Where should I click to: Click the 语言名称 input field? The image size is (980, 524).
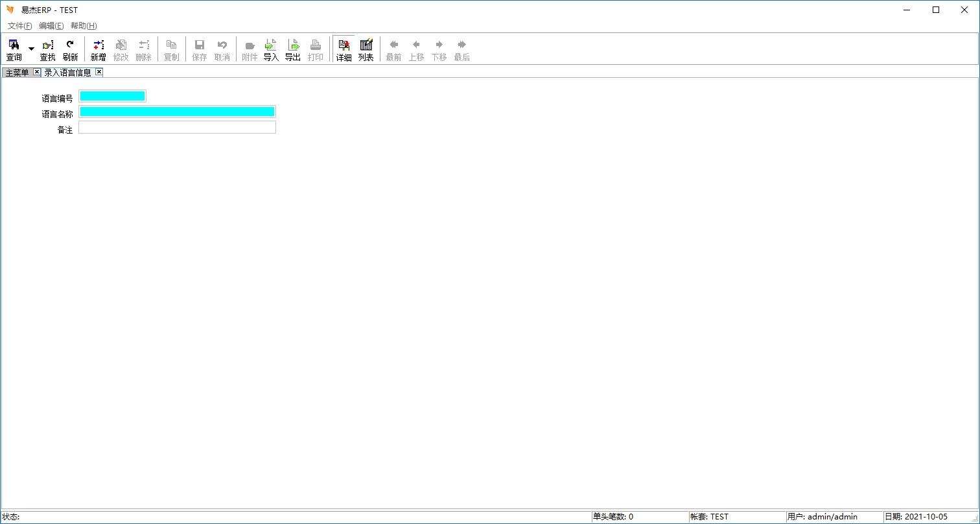(177, 112)
